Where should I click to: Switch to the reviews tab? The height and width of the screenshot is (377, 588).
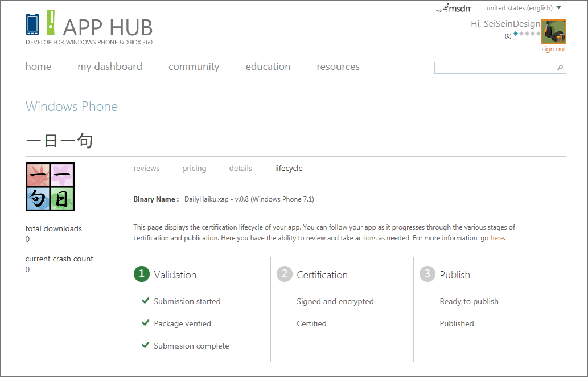[x=146, y=169]
